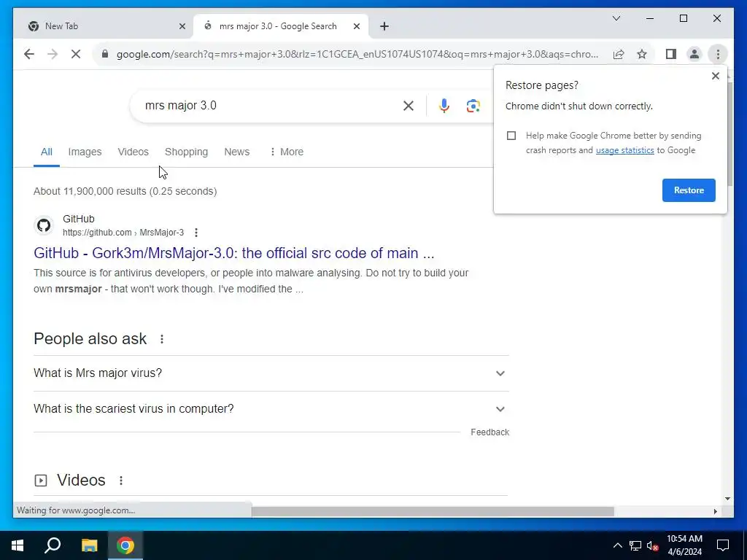Click the GitHub favicon in the search result
747x560 pixels.
tap(44, 225)
